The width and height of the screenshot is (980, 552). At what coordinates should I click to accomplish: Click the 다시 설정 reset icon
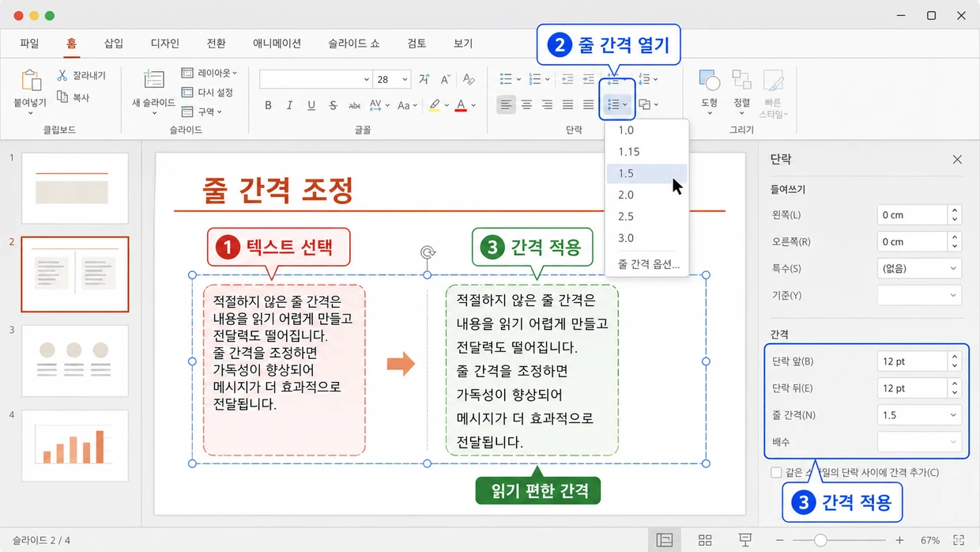coord(187,93)
